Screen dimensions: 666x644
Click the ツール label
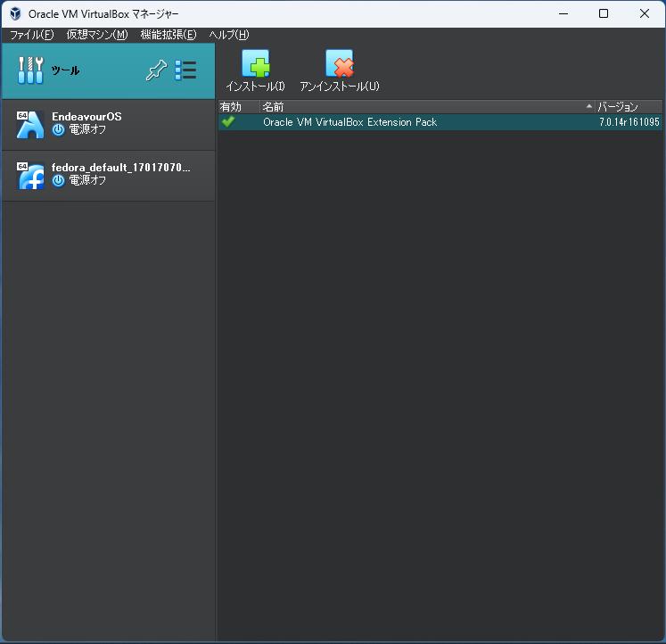pos(65,70)
